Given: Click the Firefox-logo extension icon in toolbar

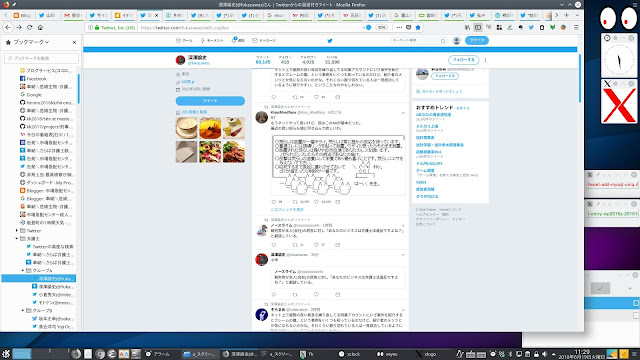Looking at the screenshot, I should coord(563,27).
